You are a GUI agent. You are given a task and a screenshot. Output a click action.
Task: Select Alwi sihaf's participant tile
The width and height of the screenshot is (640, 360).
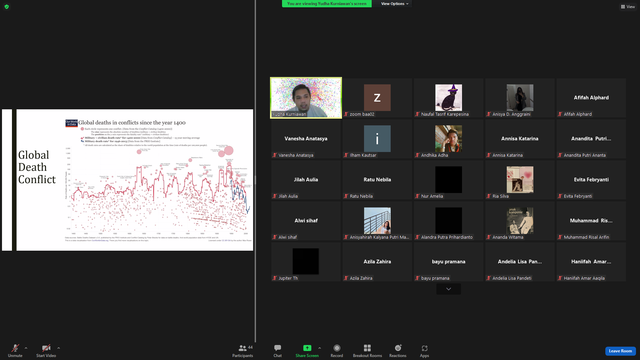click(x=306, y=221)
